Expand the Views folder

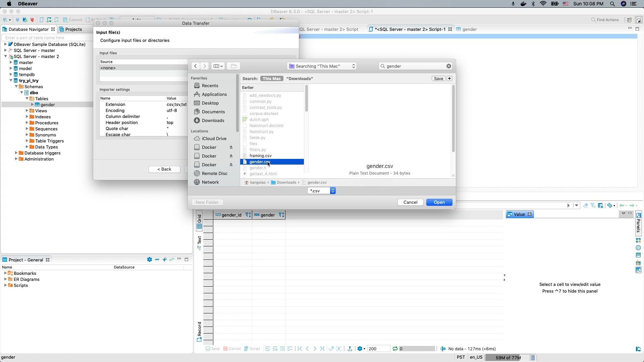click(27, 111)
